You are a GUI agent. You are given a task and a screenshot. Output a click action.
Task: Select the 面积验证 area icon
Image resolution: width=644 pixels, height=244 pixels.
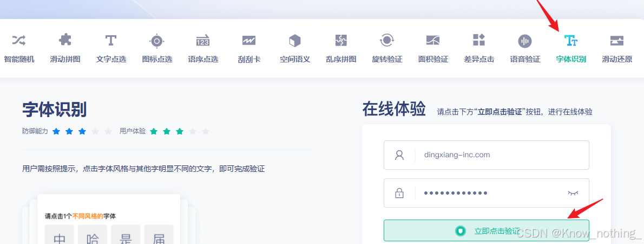point(433,40)
